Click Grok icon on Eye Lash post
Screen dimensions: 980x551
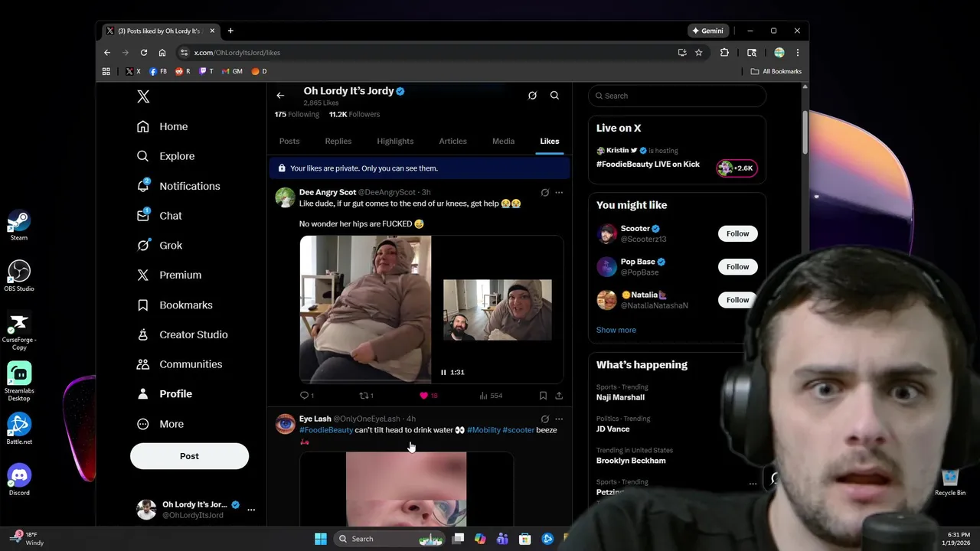click(544, 419)
